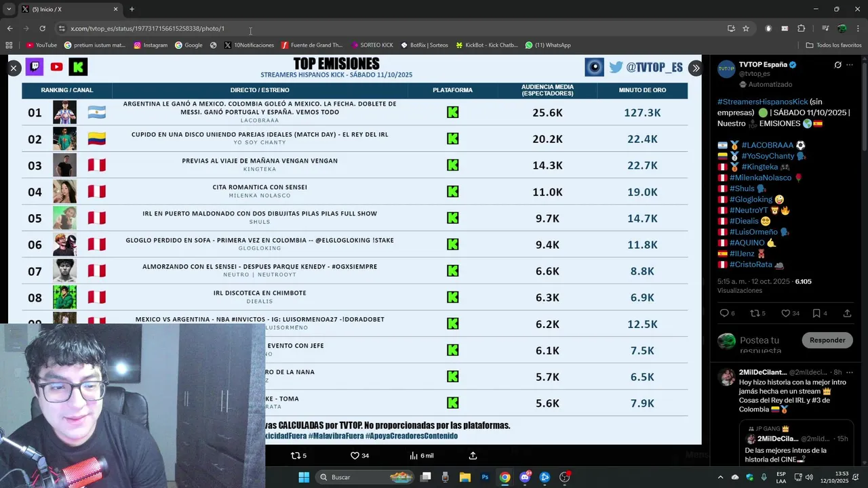This screenshot has height=488, width=868.
Task: Open a new browser tab
Action: pos(132,9)
